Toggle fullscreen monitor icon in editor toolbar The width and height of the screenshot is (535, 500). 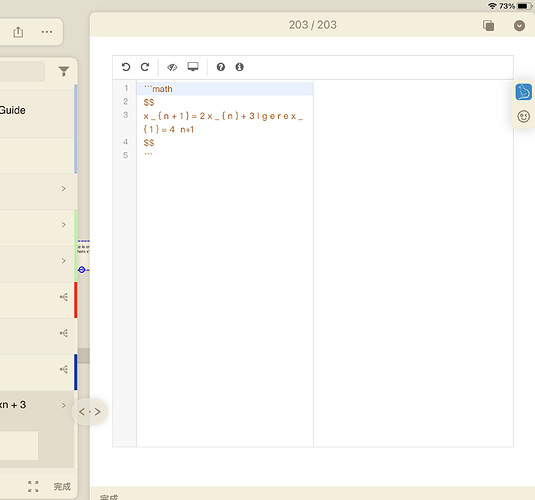pos(193,67)
